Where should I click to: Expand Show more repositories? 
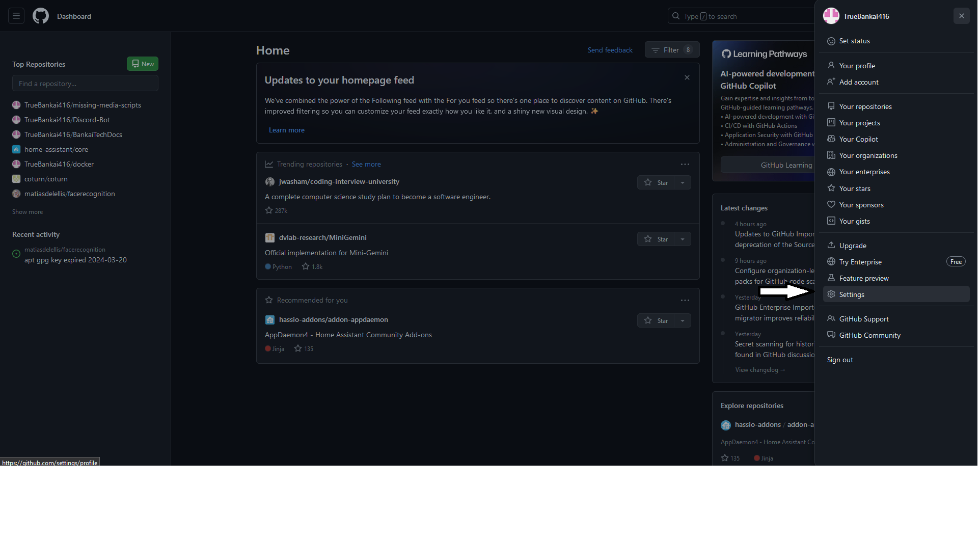(x=28, y=212)
